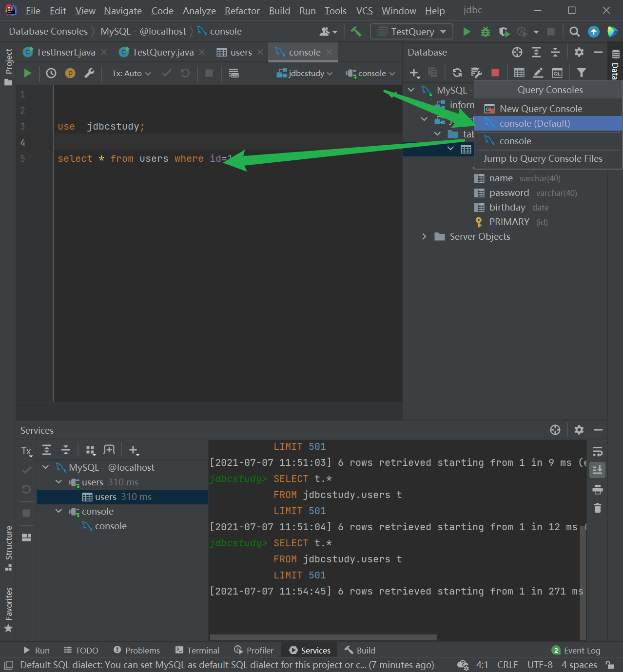Toggle scroll to end in Services output
This screenshot has height=672, width=623.
(x=598, y=470)
